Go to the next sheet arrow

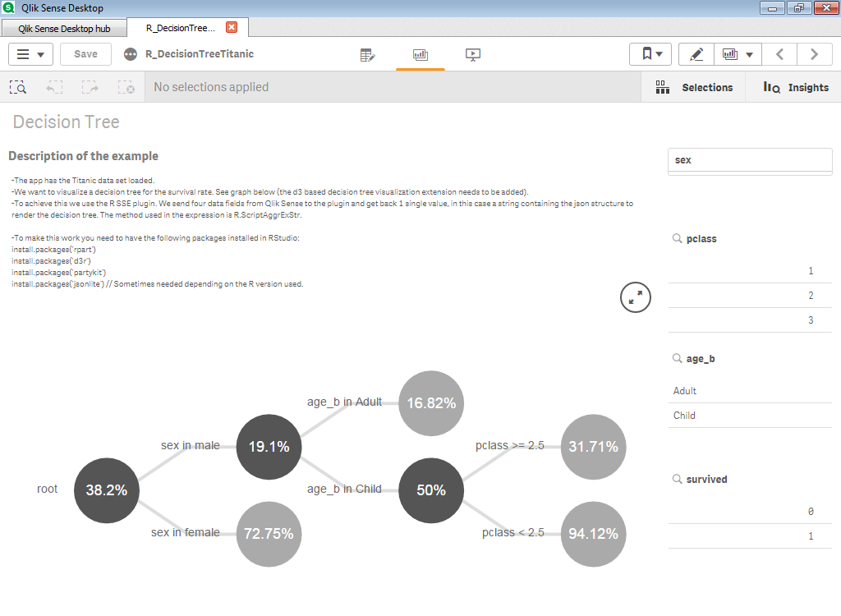[x=814, y=54]
